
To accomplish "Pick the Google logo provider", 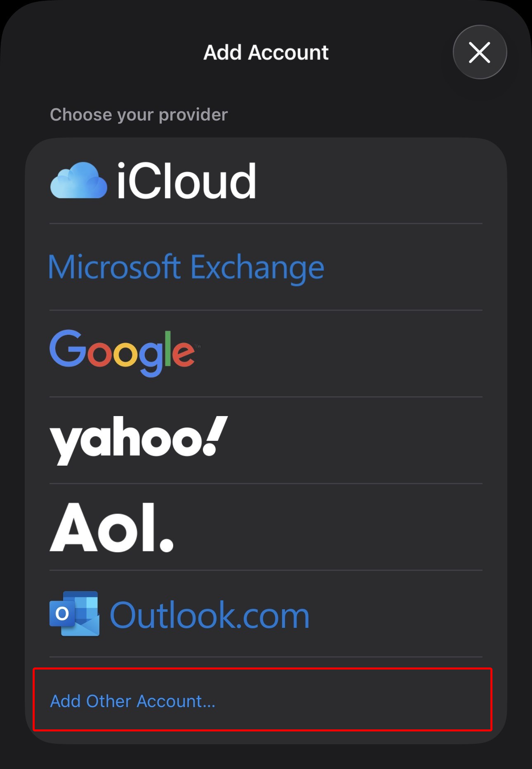I will (x=122, y=352).
